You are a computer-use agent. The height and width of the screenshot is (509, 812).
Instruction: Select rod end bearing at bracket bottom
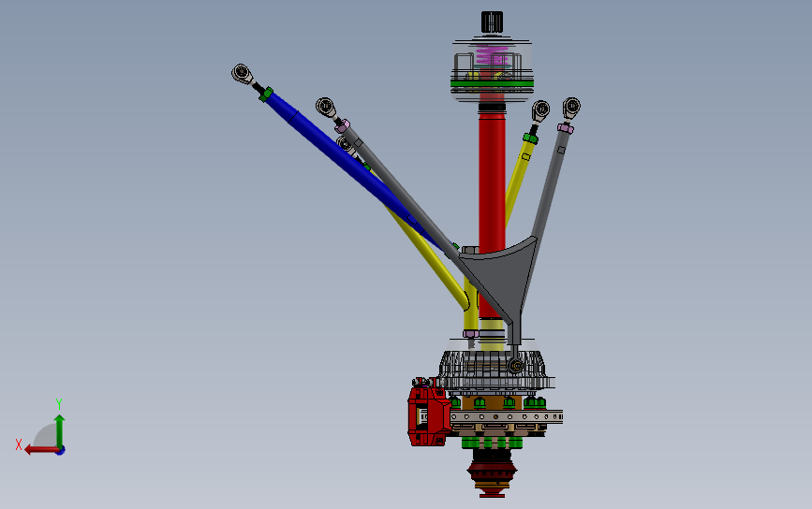[515, 366]
